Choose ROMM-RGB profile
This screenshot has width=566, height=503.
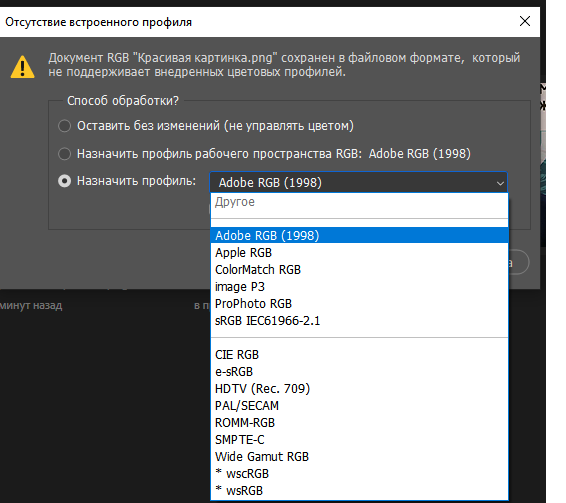coord(359,422)
